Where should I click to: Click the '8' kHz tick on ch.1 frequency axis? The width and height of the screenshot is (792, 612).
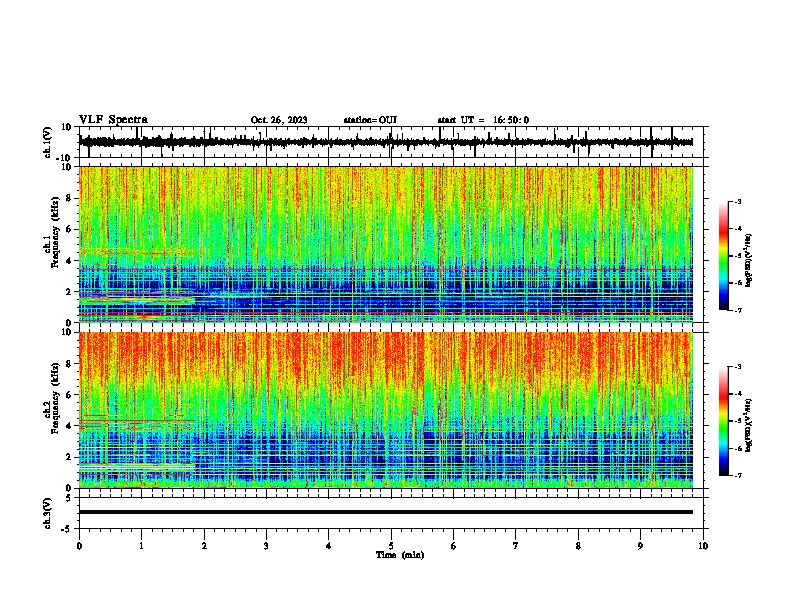pos(69,198)
